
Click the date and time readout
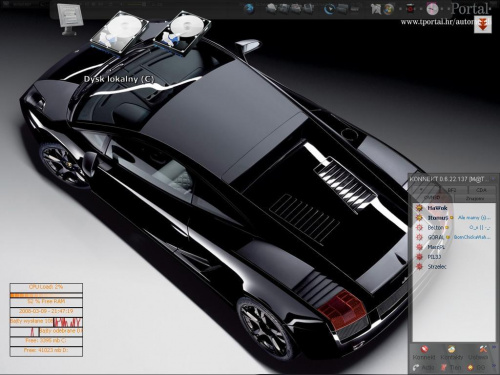point(46,311)
